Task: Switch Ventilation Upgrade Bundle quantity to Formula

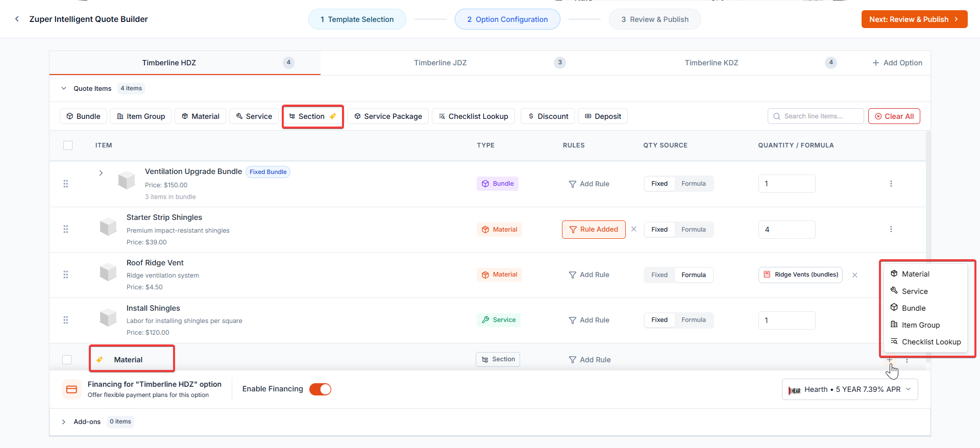Action: click(x=694, y=184)
